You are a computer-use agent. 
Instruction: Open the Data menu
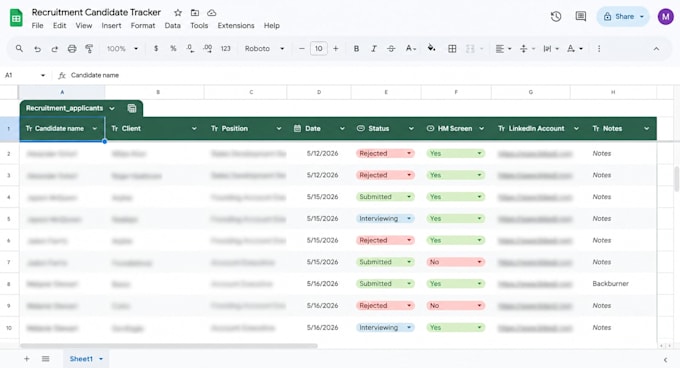click(172, 26)
